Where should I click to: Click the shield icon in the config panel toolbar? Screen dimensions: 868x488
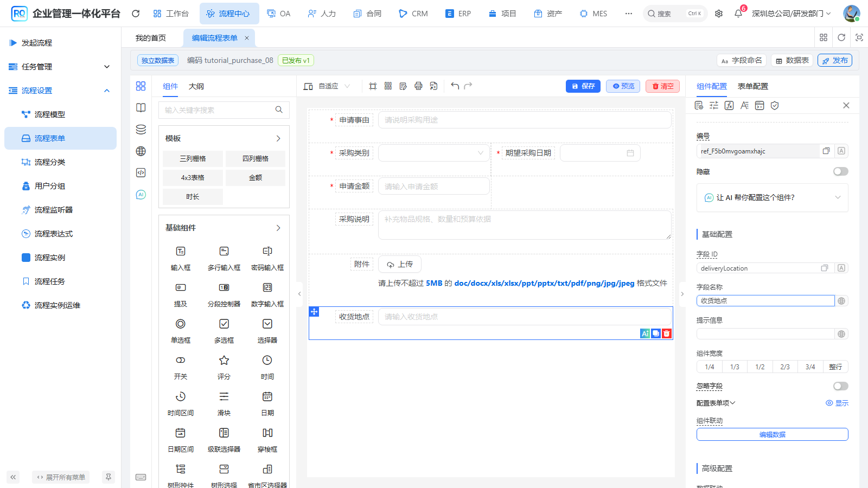(775, 105)
